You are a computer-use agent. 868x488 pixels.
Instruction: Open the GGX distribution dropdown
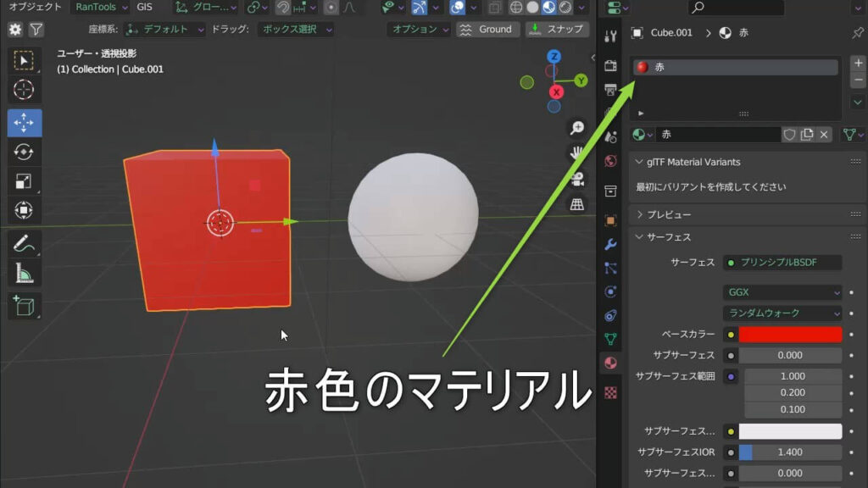click(x=782, y=292)
